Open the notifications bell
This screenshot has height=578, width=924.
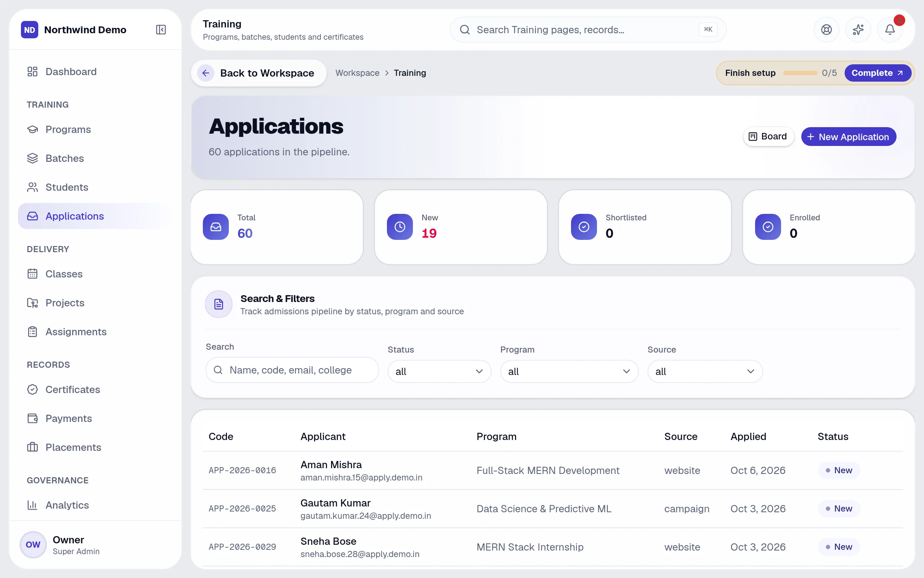[890, 29]
